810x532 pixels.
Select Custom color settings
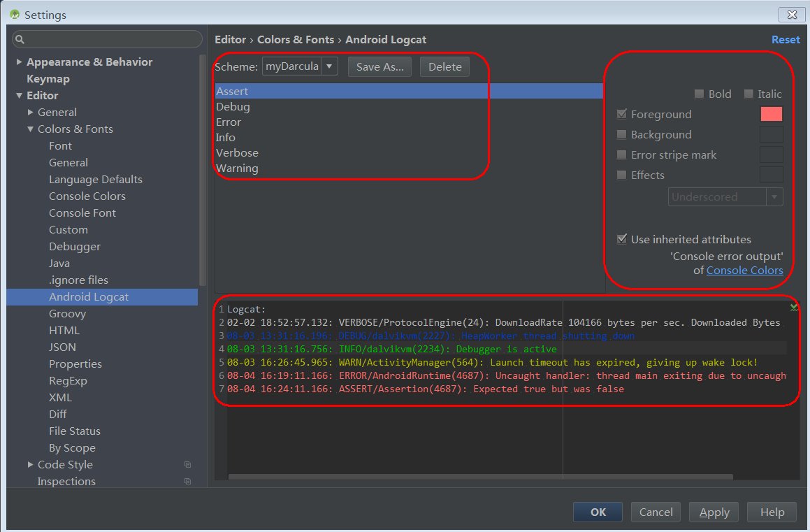coord(68,230)
